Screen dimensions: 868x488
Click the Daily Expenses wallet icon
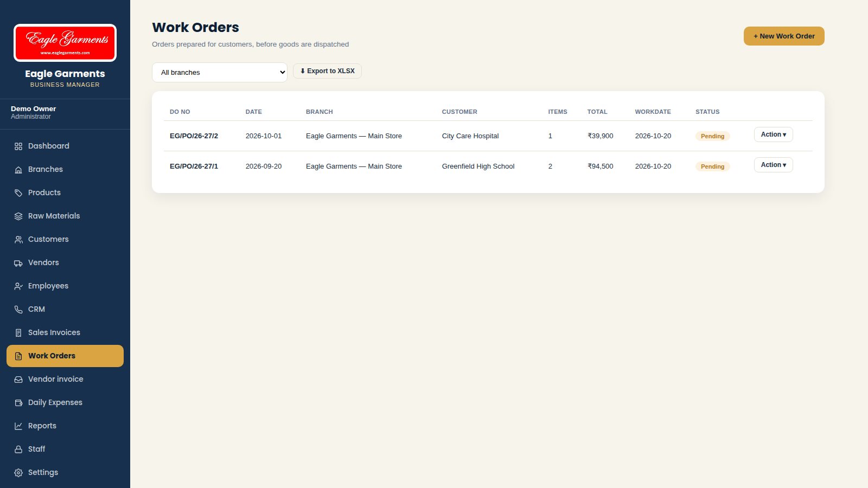coord(18,403)
